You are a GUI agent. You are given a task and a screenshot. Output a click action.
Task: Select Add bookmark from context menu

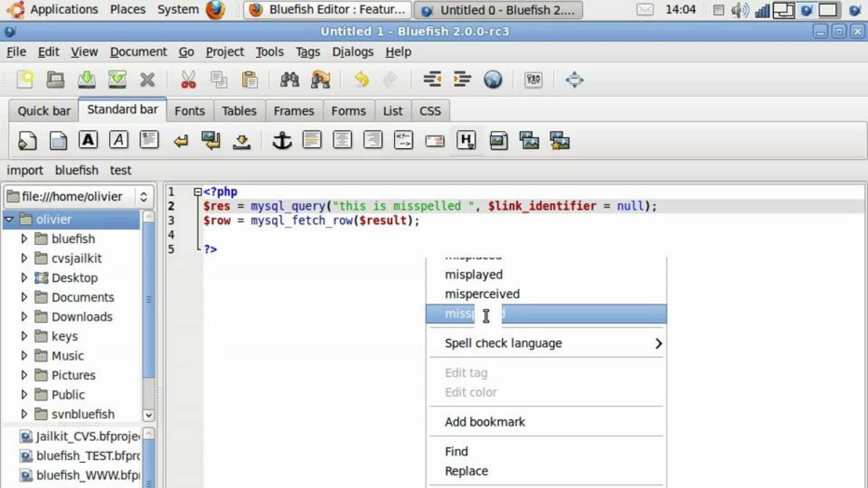point(485,421)
